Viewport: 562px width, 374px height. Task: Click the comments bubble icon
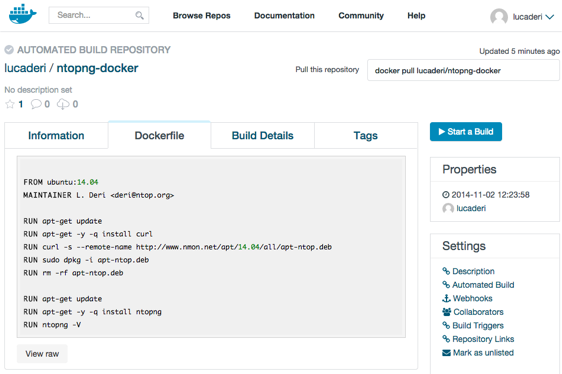[36, 104]
